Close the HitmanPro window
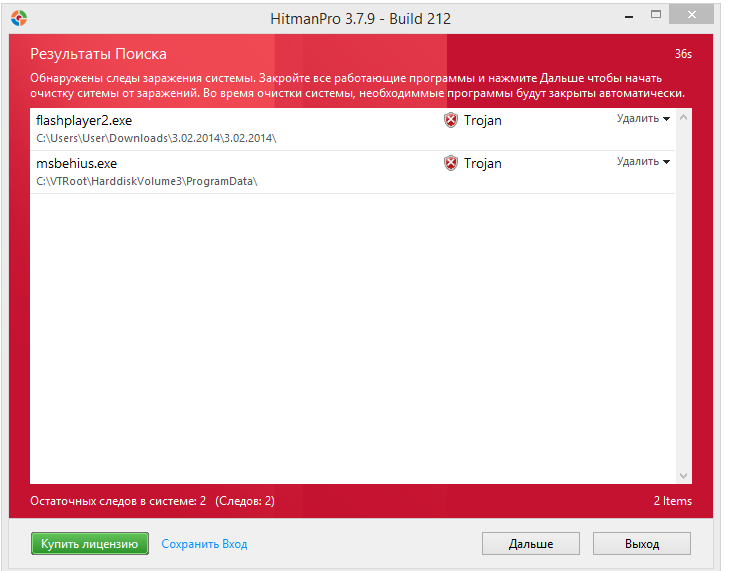 coord(692,15)
